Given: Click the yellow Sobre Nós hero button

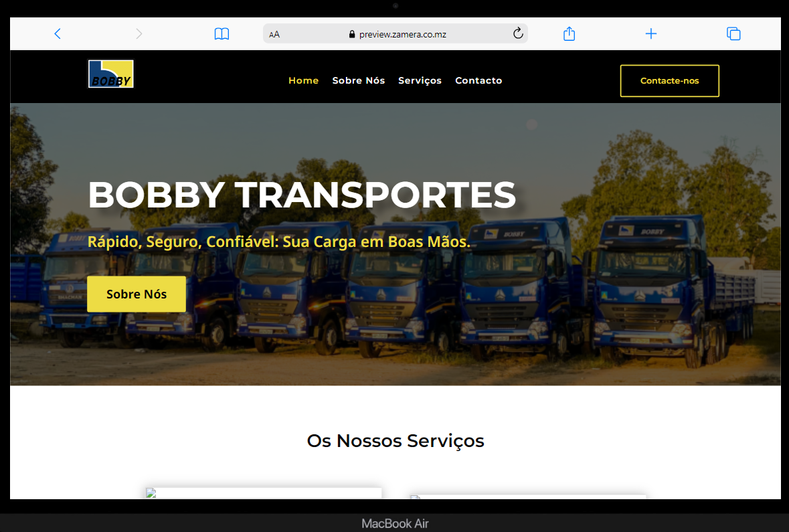Looking at the screenshot, I should click(x=137, y=294).
